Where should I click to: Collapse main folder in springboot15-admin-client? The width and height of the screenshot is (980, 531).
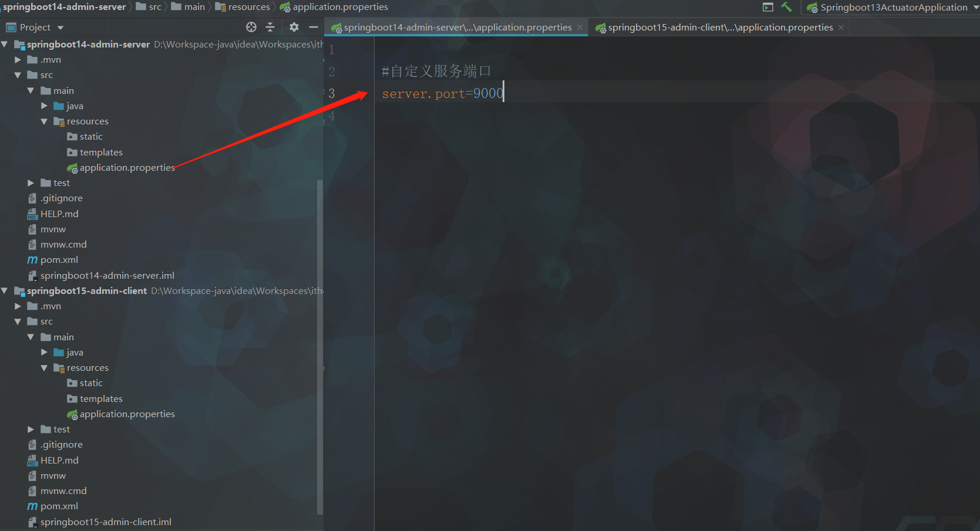pos(31,337)
